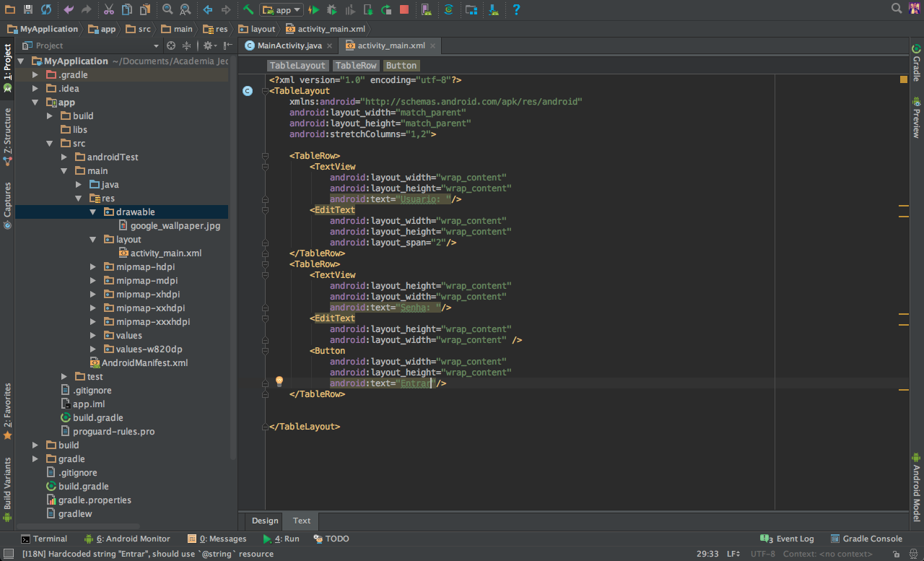Open the app run configuration dropdown
The height and width of the screenshot is (561, 924).
pos(281,9)
